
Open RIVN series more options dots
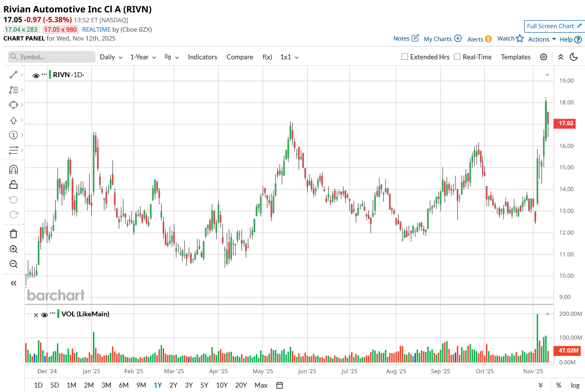pyautogui.click(x=45, y=74)
